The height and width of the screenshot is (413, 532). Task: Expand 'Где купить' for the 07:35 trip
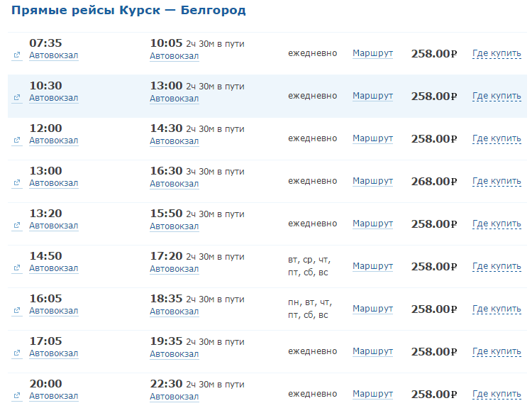click(497, 53)
